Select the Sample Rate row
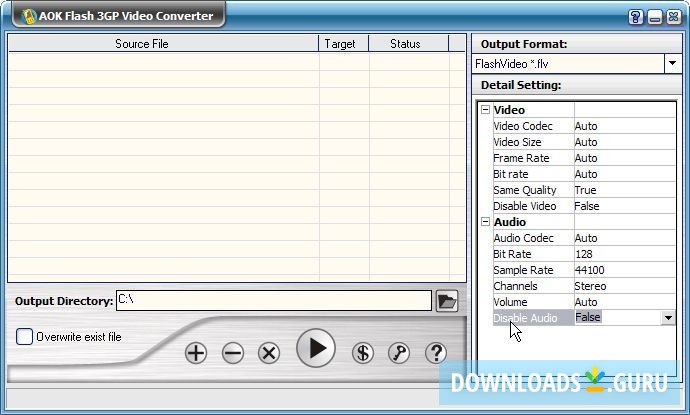Image resolution: width=690 pixels, height=415 pixels. click(x=584, y=270)
